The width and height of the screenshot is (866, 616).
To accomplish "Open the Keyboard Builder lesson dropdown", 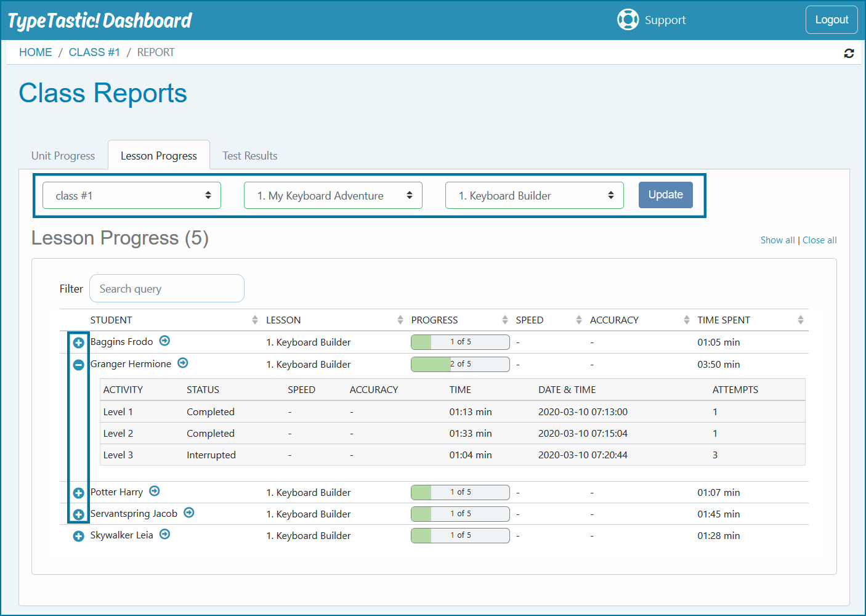I will pos(534,195).
